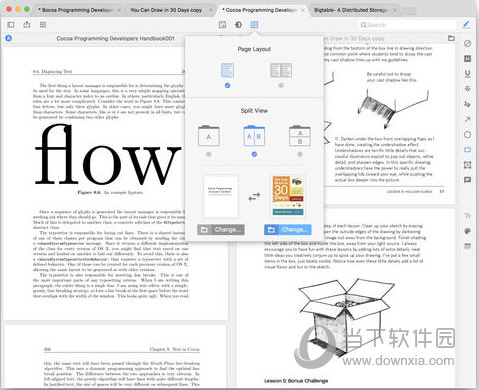Click the bottom annotation list icon

(x=467, y=246)
